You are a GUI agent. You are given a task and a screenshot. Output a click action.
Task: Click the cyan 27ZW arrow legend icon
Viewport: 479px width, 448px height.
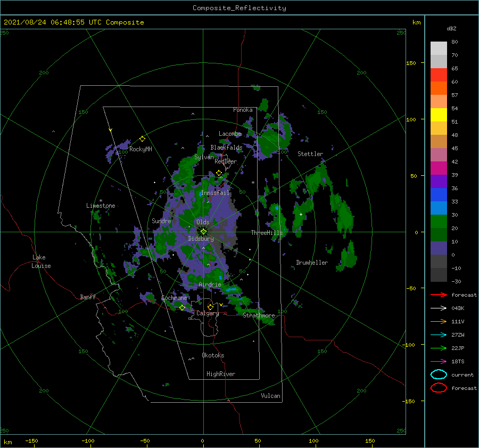pos(439,335)
